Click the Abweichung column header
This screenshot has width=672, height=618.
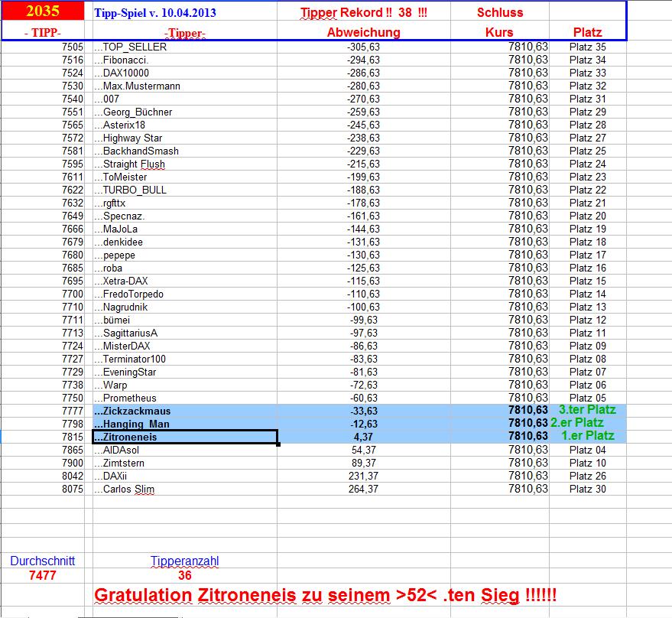coord(363,32)
